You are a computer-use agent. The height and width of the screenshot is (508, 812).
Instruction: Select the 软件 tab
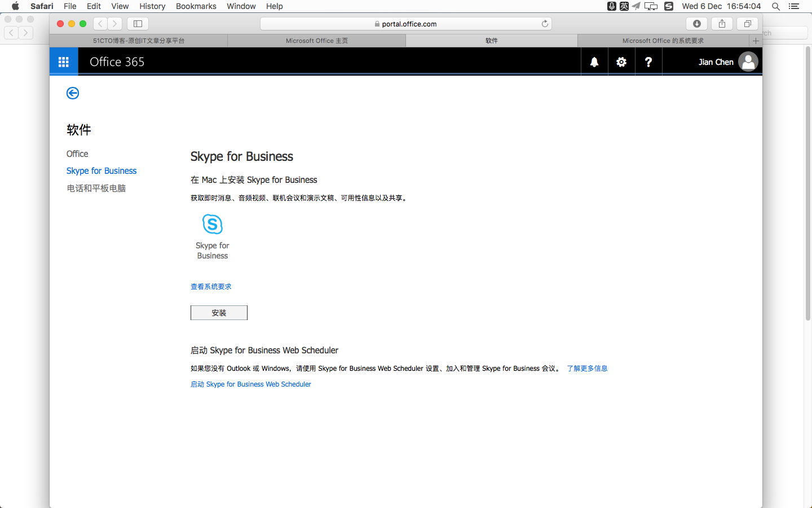[x=492, y=41]
